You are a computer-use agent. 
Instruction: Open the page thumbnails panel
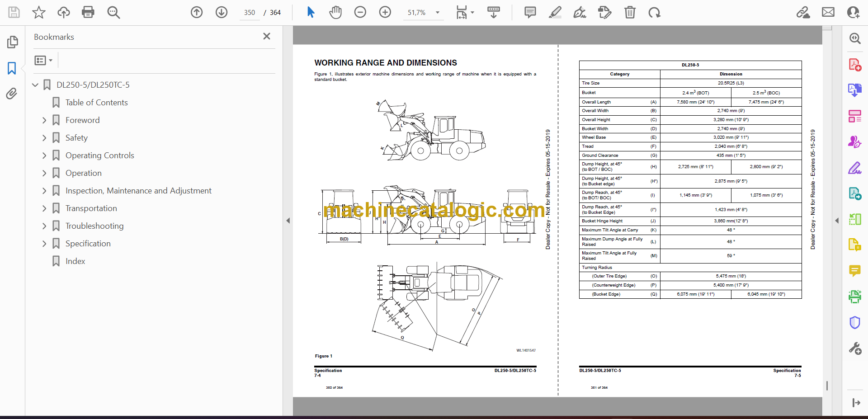(x=13, y=42)
